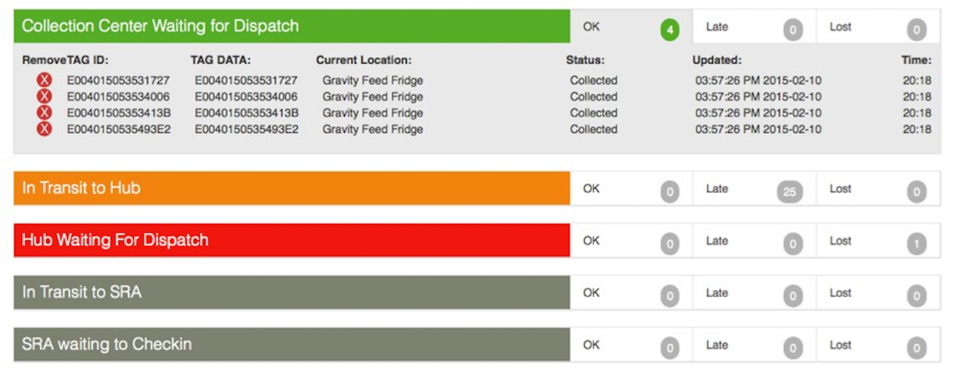The width and height of the screenshot is (956, 390).
Task: Expand the Hub Waiting For Dispatch section
Action: [291, 240]
